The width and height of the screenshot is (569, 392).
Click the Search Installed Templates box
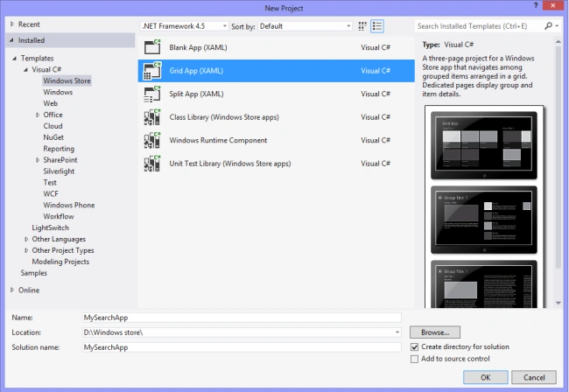click(x=479, y=26)
